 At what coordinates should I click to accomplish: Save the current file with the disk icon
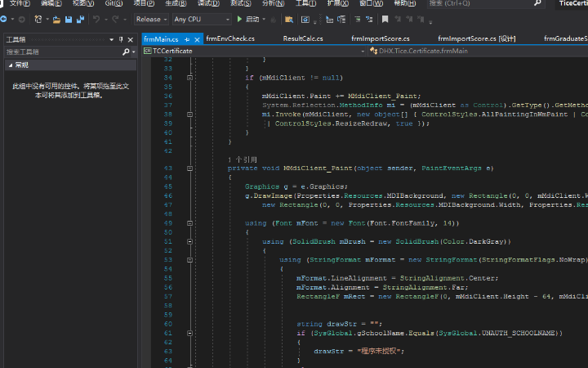[x=69, y=20]
